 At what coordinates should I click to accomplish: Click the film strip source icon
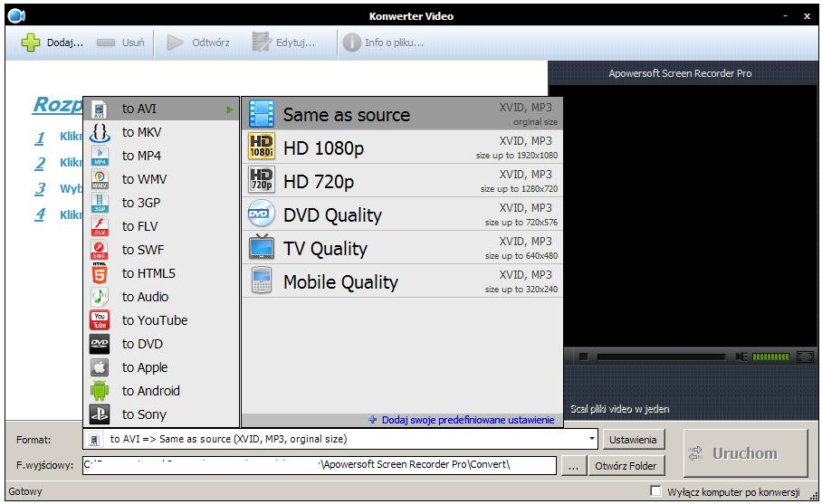261,114
